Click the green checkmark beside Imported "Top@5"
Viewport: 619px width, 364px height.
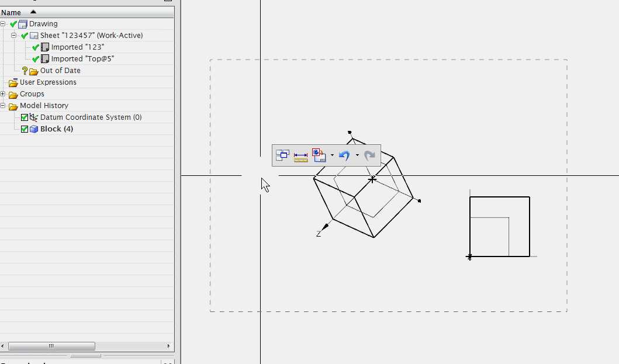[x=36, y=59]
